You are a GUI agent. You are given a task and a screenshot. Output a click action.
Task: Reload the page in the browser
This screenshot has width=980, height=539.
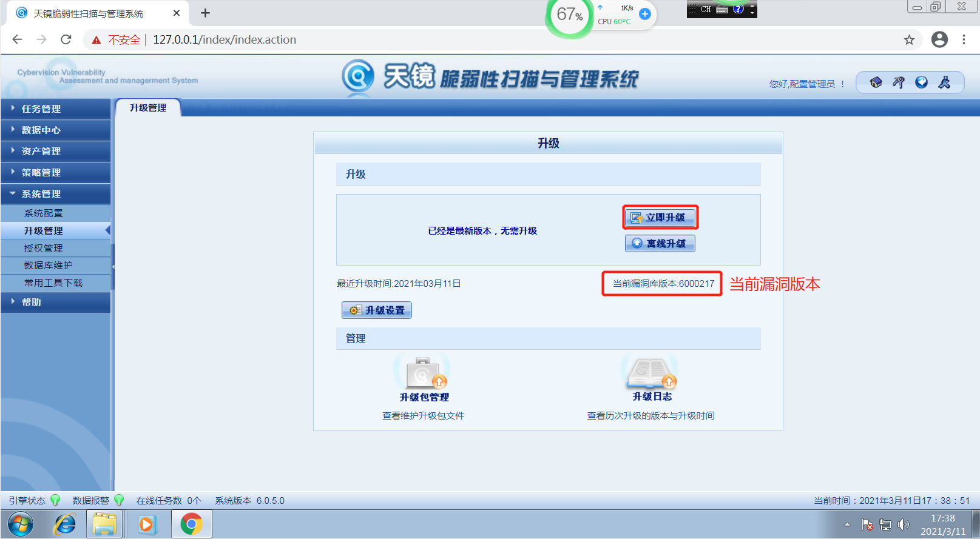point(66,39)
